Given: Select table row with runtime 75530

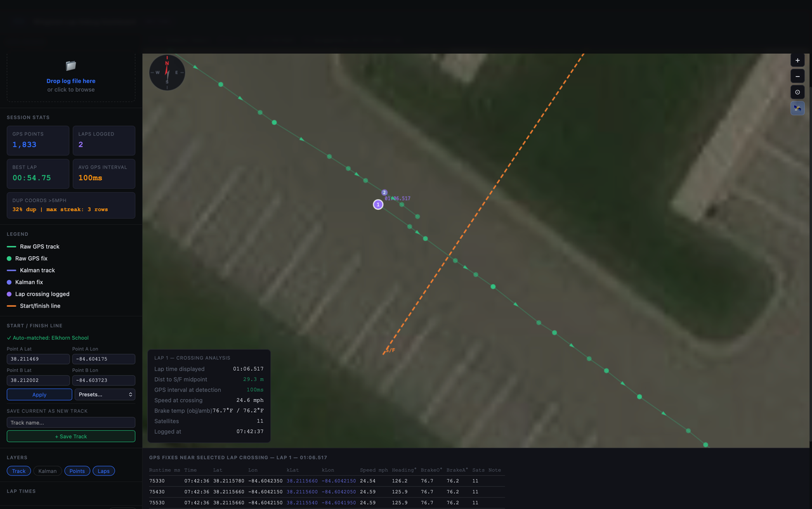Looking at the screenshot, I should point(327,503).
